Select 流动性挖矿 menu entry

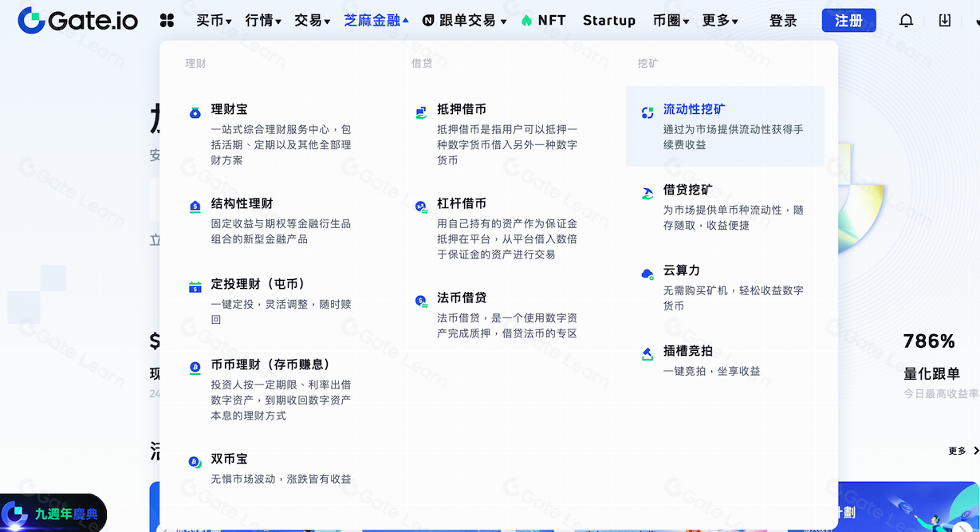(694, 109)
